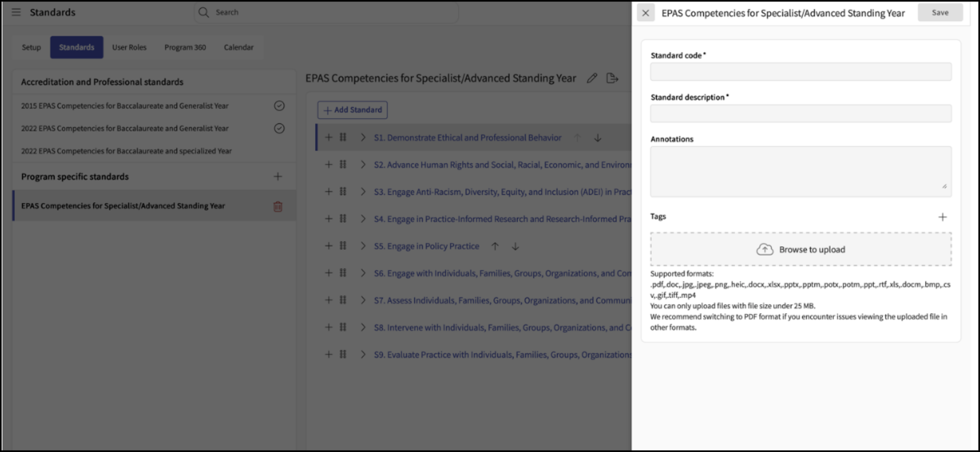Click the Save button
This screenshot has height=452, width=980.
[x=940, y=13]
